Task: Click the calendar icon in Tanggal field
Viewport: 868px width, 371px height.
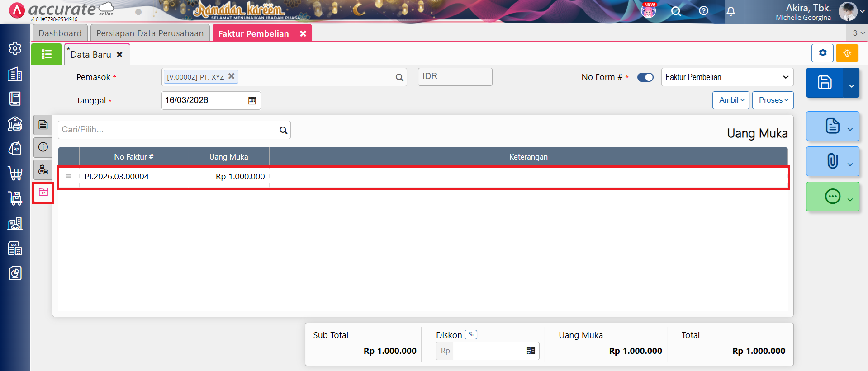Action: [x=252, y=101]
